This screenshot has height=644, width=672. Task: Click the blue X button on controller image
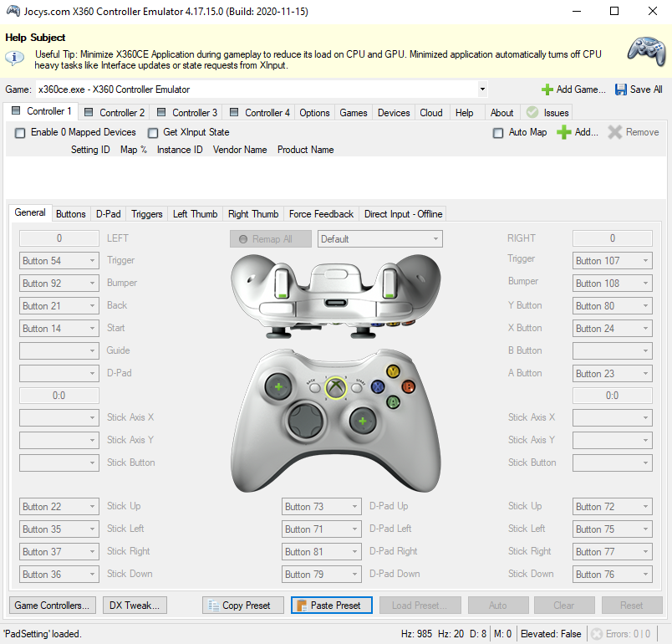378,387
